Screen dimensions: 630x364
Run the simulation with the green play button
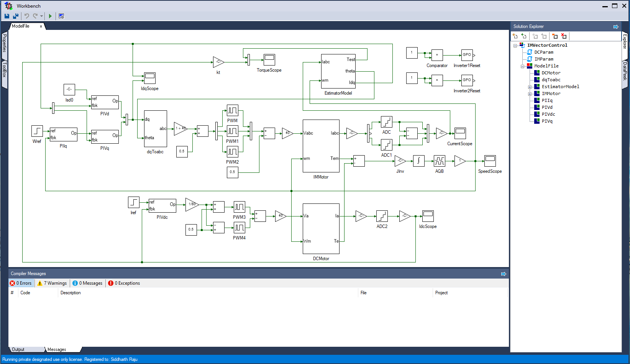tap(50, 16)
